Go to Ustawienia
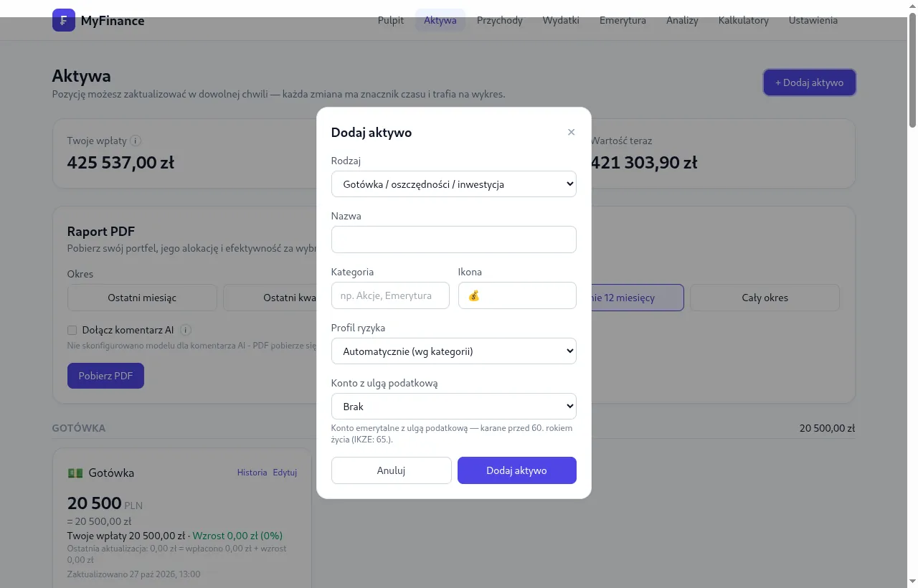This screenshot has width=918, height=588. click(813, 20)
